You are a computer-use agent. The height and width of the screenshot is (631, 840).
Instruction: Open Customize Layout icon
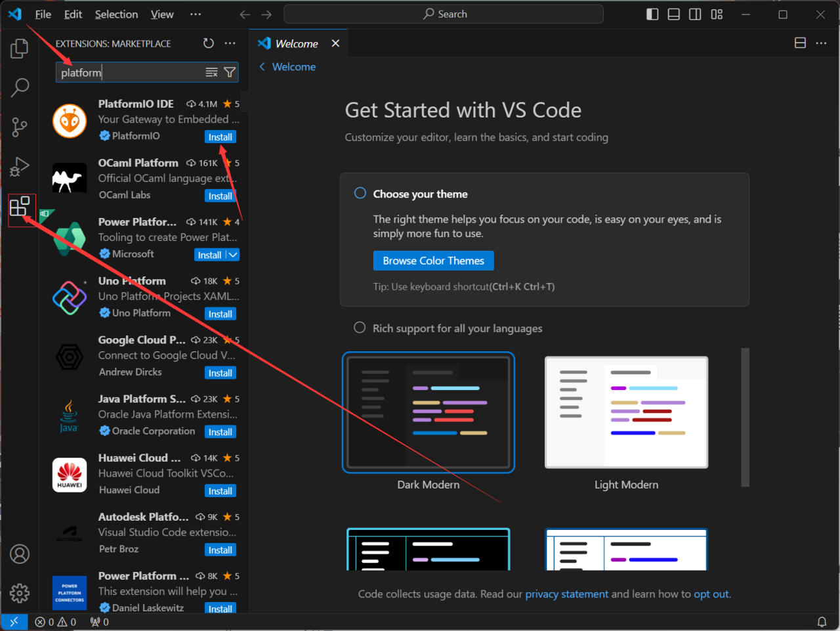717,14
